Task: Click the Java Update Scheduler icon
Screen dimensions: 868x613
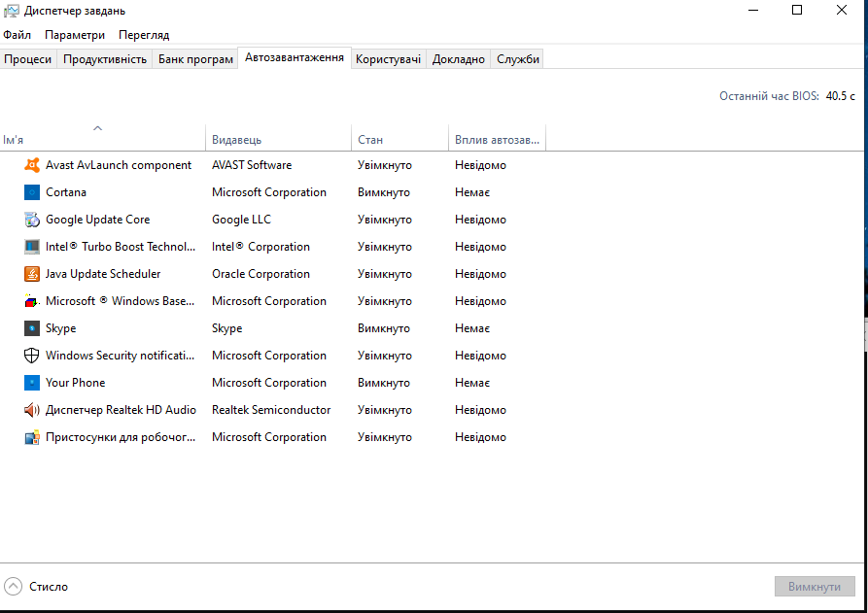Action: (32, 273)
